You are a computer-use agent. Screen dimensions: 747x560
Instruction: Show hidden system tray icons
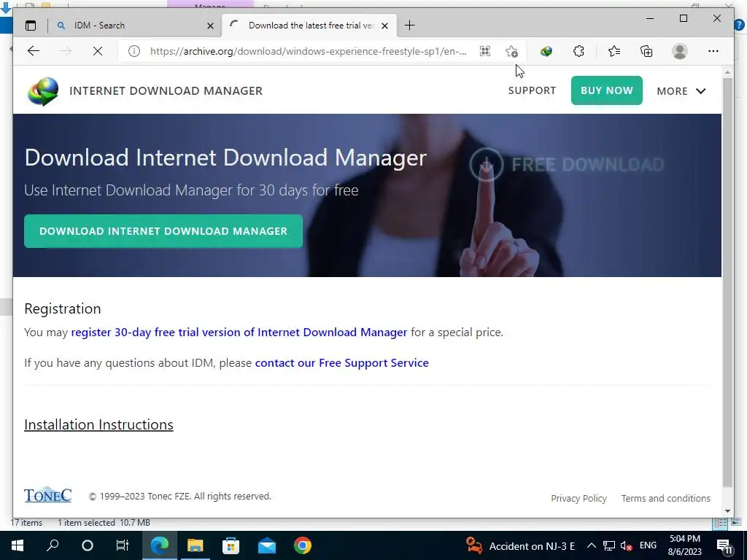pos(591,545)
